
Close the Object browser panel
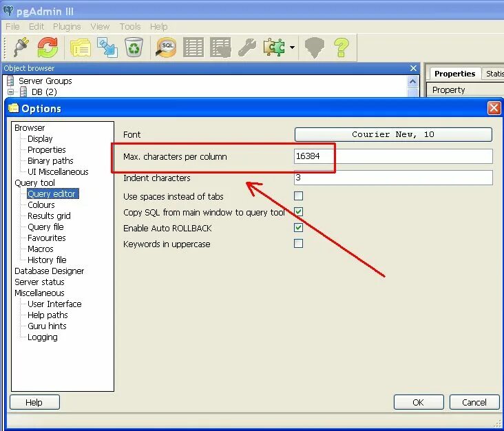pyautogui.click(x=413, y=68)
